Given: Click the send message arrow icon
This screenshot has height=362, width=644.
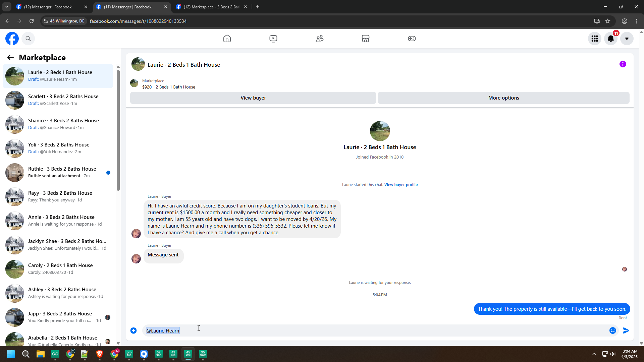Looking at the screenshot, I should pyautogui.click(x=626, y=330).
